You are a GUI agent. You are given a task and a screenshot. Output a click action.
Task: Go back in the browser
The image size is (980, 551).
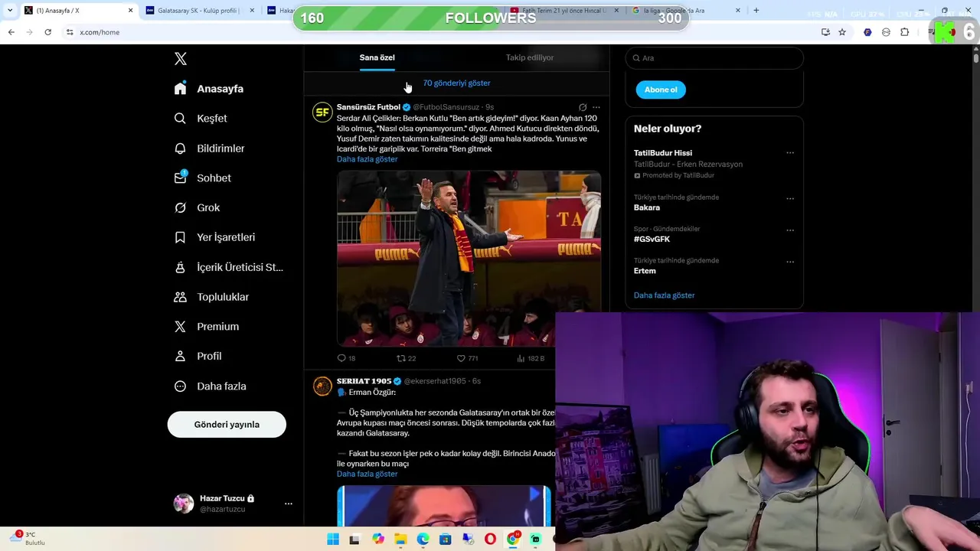click(11, 32)
